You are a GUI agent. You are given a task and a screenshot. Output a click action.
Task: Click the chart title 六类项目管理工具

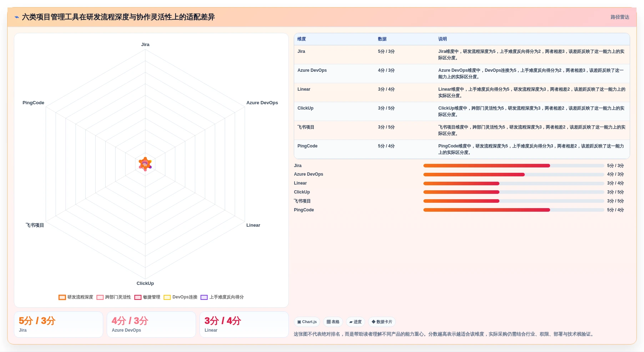[x=119, y=17]
